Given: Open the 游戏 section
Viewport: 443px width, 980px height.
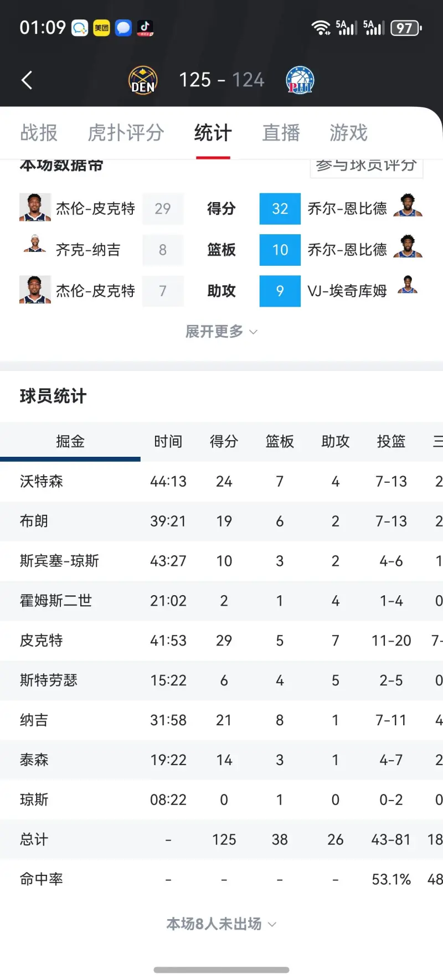Looking at the screenshot, I should point(348,133).
